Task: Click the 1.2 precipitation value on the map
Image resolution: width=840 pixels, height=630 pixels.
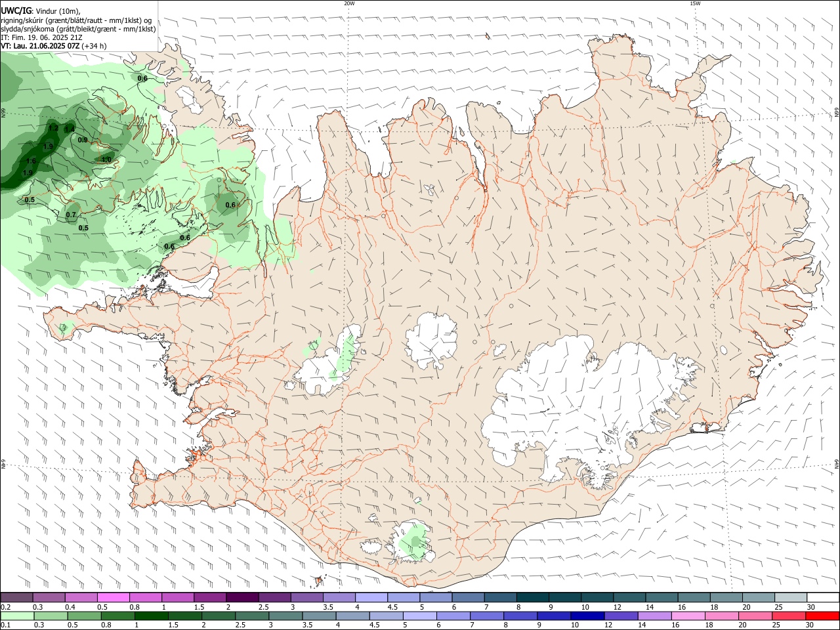Action: point(54,129)
